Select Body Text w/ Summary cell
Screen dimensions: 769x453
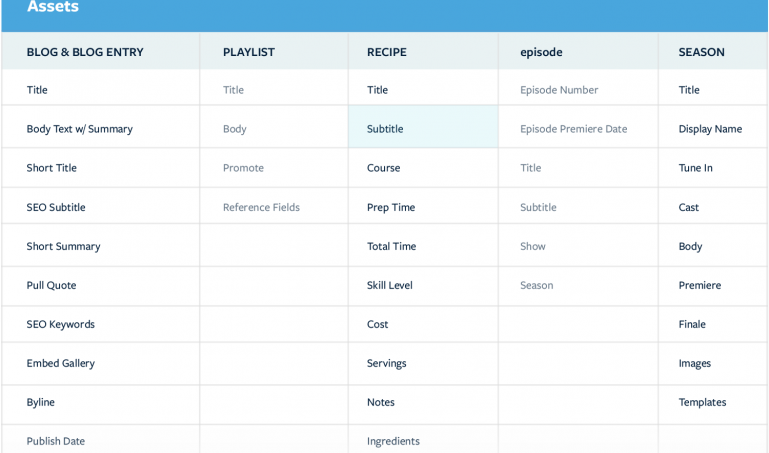pyautogui.click(x=101, y=128)
